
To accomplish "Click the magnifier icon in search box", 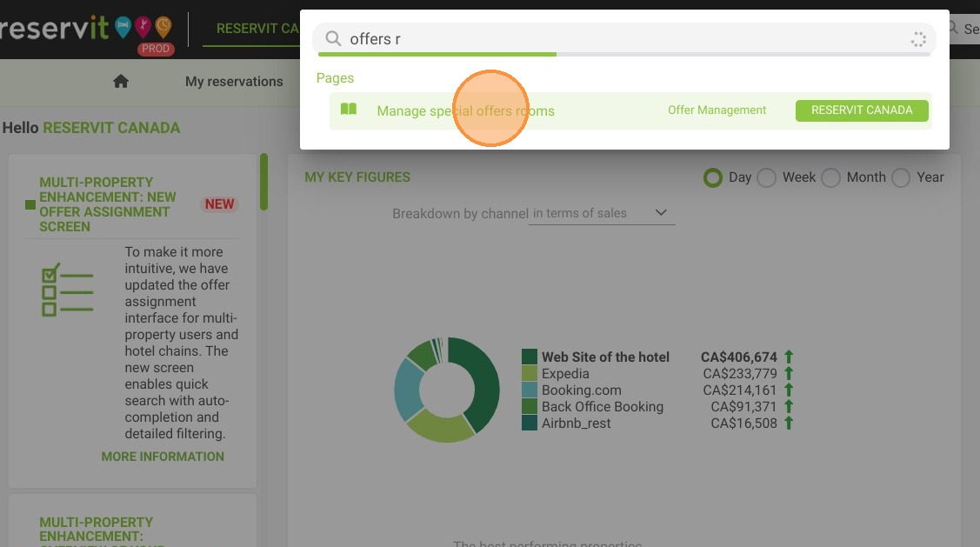I will (x=333, y=39).
